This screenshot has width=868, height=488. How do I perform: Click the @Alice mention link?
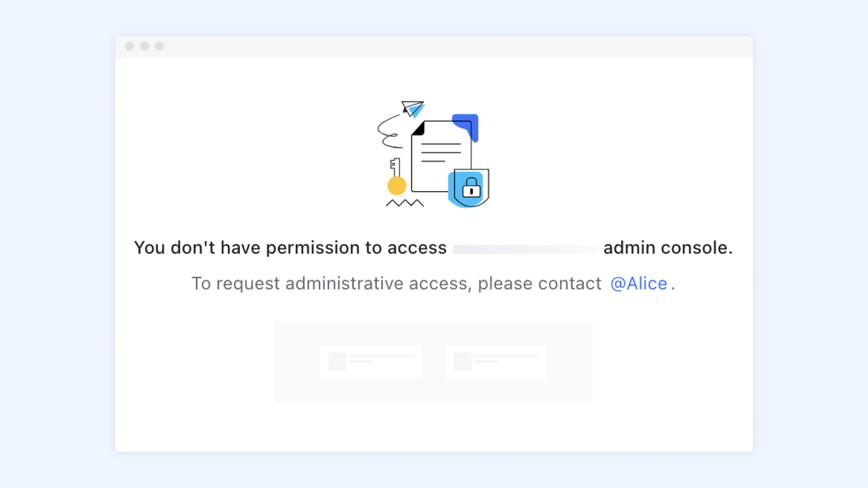[638, 283]
